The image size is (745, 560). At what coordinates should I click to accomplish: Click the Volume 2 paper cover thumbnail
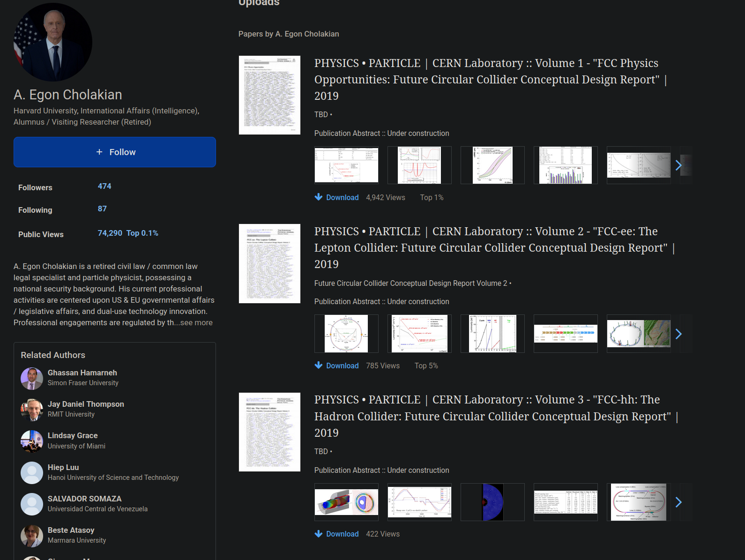click(269, 263)
